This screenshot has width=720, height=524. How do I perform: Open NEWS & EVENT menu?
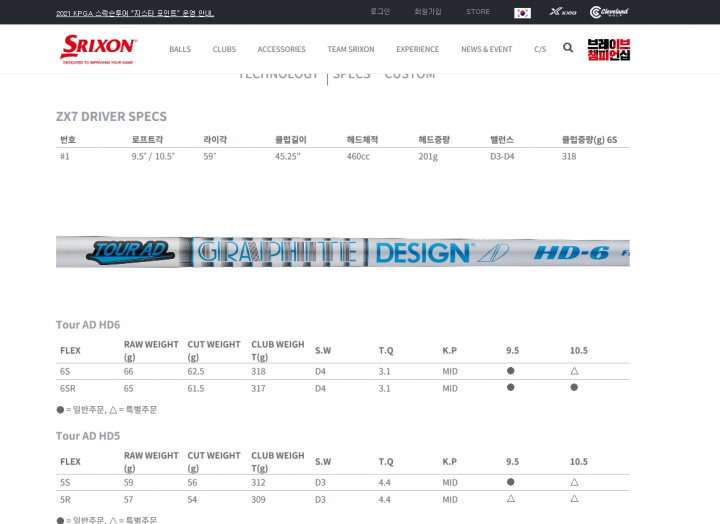coord(486,49)
